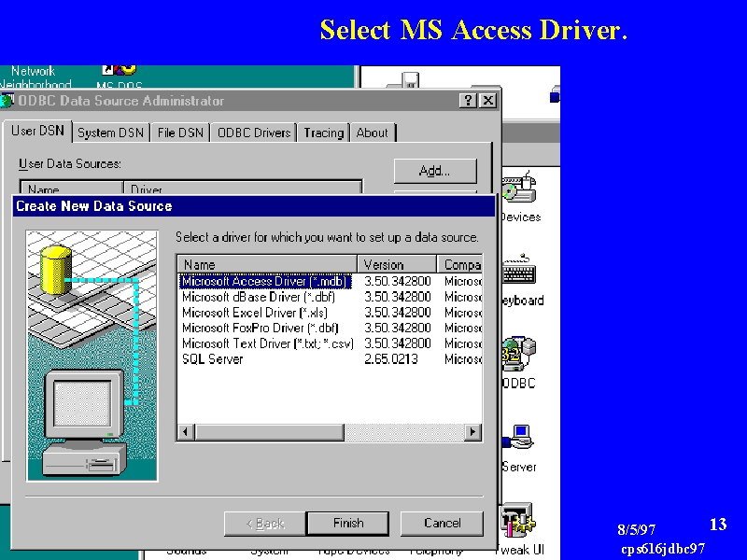The width and height of the screenshot is (747, 560).
Task: Open the Tracing tab
Action: coord(324,133)
